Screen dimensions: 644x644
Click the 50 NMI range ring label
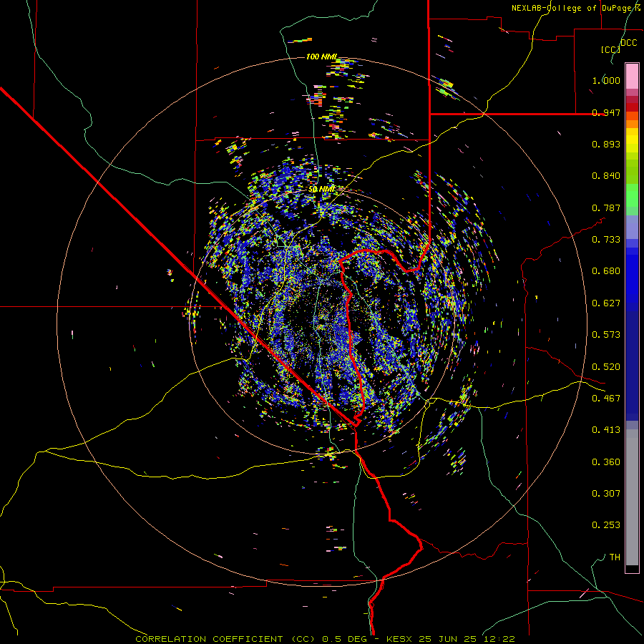click(x=321, y=190)
